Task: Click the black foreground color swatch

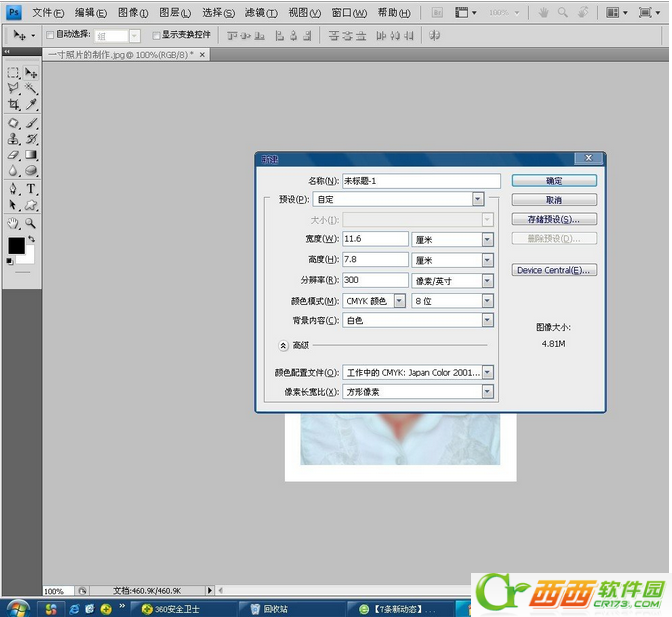Action: (x=16, y=245)
